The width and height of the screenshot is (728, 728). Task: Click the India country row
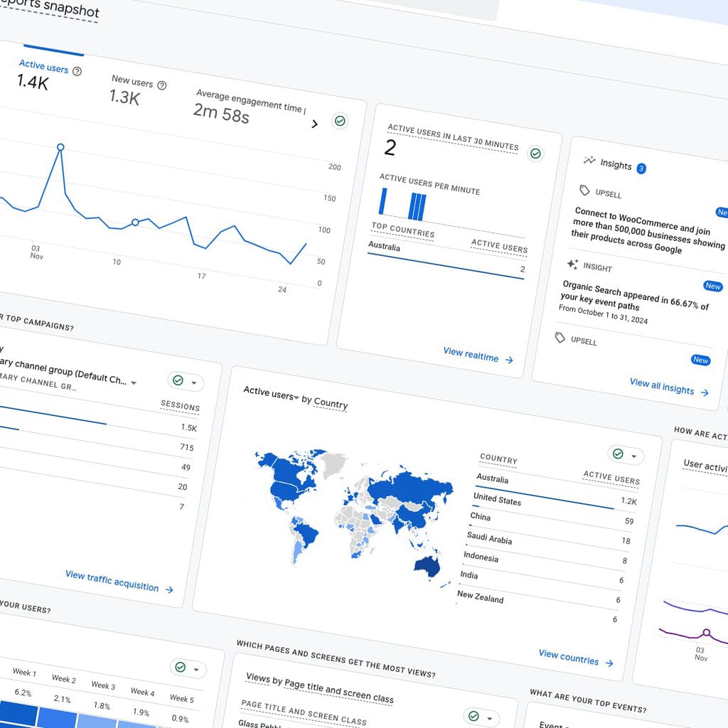click(540, 587)
